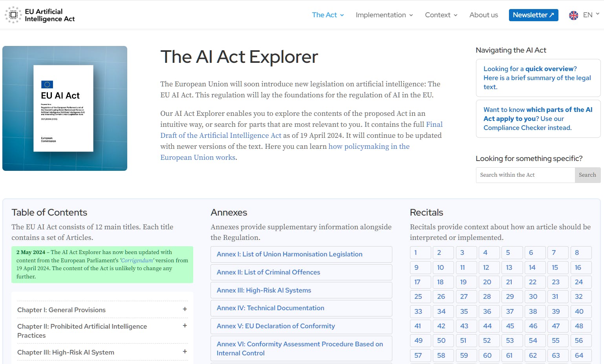The width and height of the screenshot is (604, 364).
Task: Open Recital 47
Action: 558,326
